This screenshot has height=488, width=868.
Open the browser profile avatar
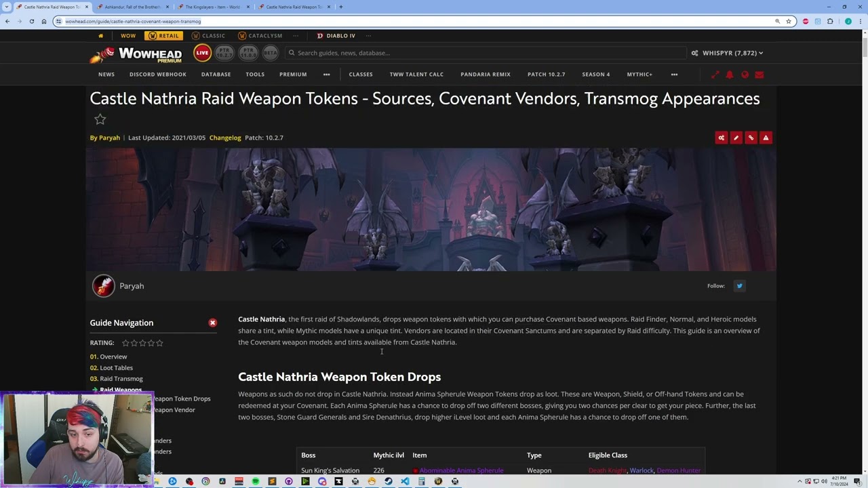[x=848, y=21]
